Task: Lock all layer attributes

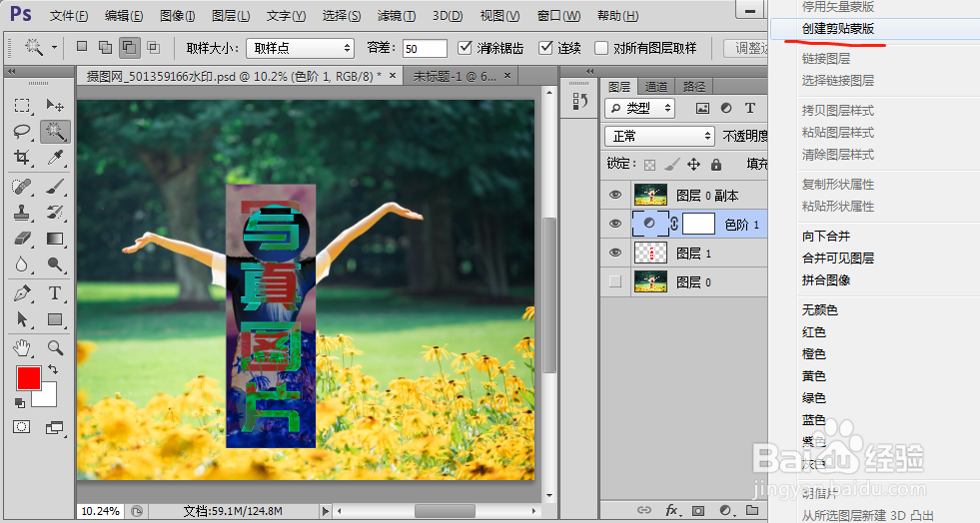Action: pyautogui.click(x=716, y=164)
